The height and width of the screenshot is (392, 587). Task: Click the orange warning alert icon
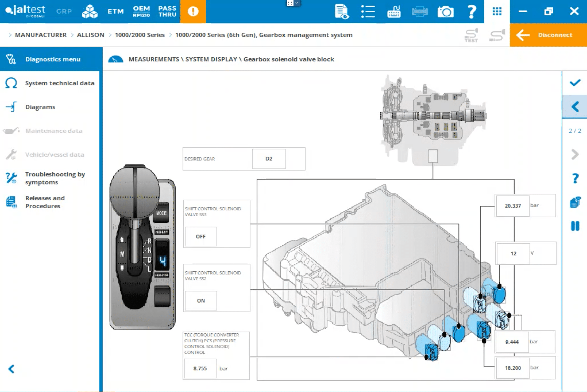[193, 11]
